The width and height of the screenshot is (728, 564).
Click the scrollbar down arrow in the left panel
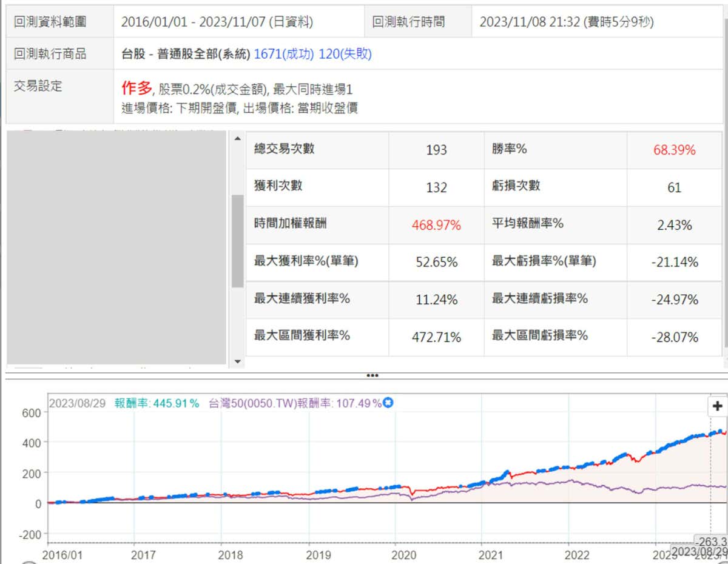[237, 361]
